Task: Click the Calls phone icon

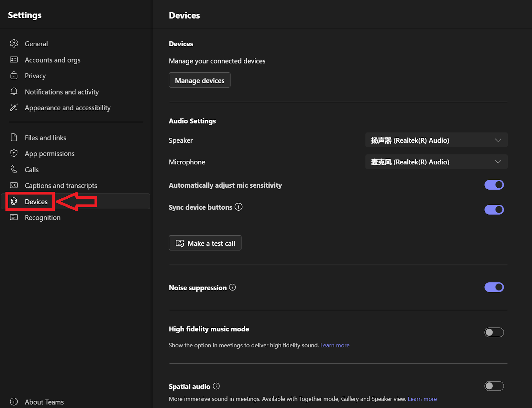Action: [14, 169]
